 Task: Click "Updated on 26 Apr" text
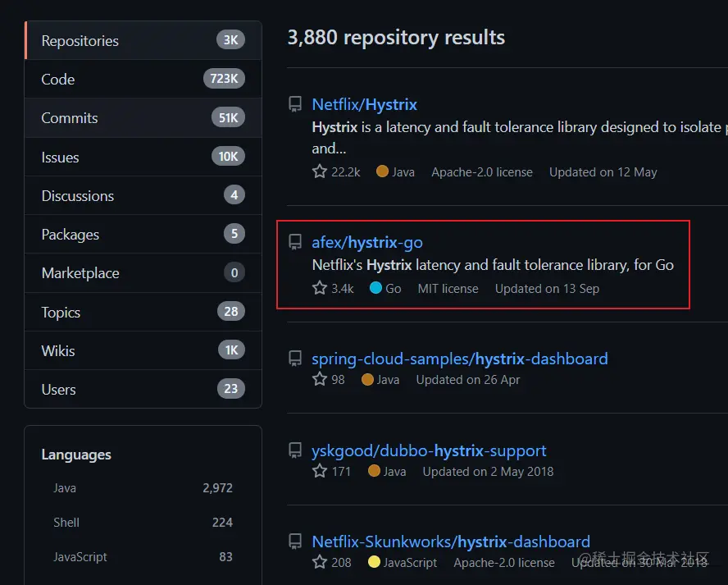pos(468,380)
